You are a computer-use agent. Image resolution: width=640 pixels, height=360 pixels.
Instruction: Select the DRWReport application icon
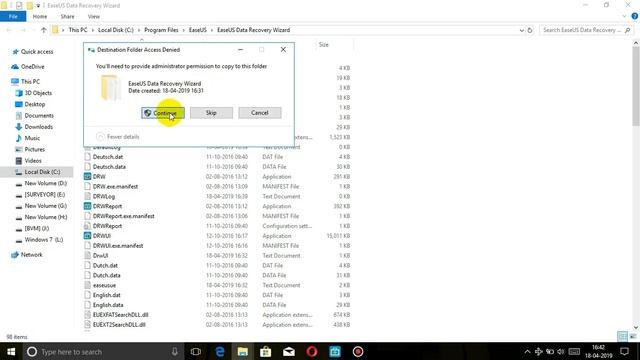tap(87, 206)
